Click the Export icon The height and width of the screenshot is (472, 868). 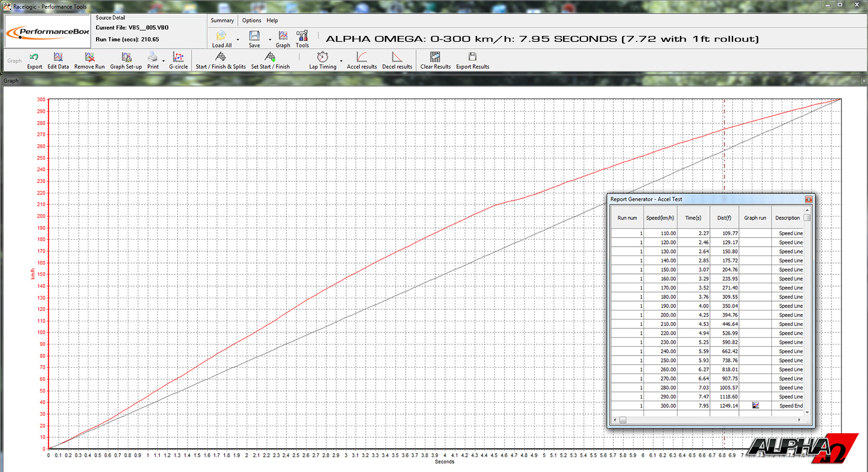tap(34, 57)
